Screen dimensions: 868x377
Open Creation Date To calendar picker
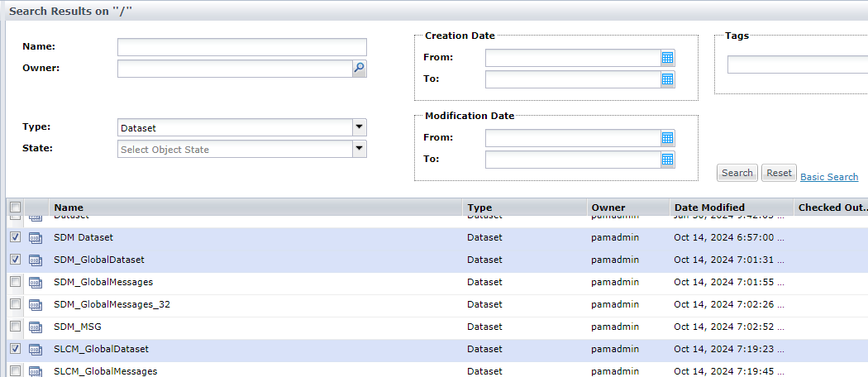point(668,79)
